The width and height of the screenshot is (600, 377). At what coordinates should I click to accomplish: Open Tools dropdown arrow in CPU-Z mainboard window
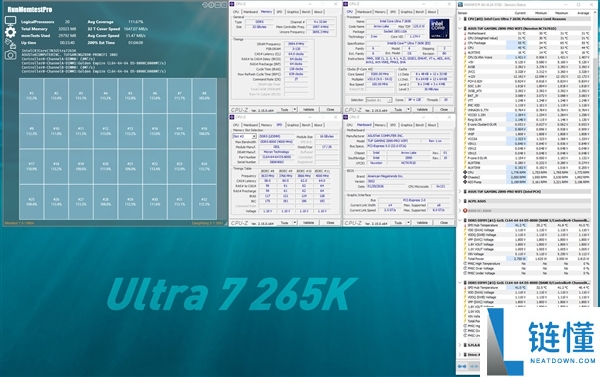[x=408, y=222]
